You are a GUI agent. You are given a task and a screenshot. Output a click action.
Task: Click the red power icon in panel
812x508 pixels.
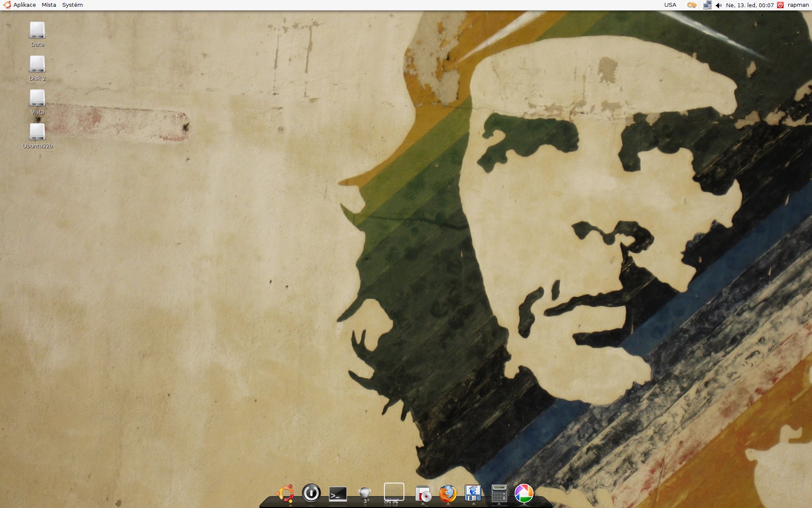point(781,5)
